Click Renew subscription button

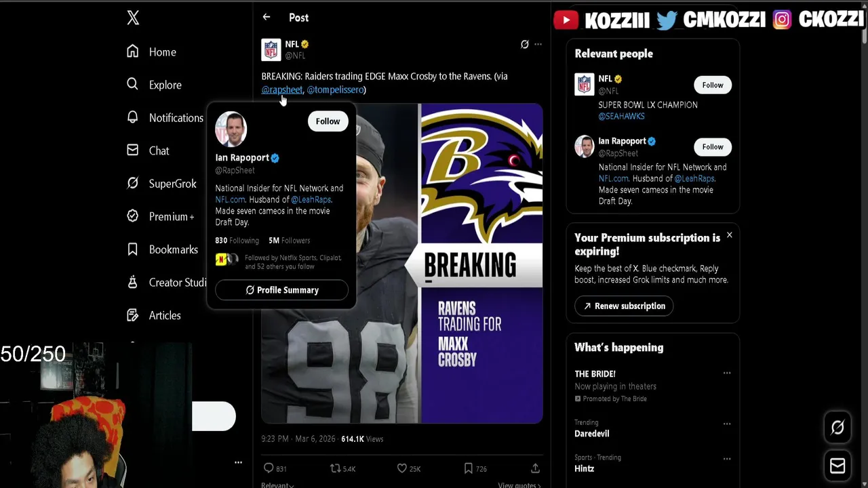[624, 306]
